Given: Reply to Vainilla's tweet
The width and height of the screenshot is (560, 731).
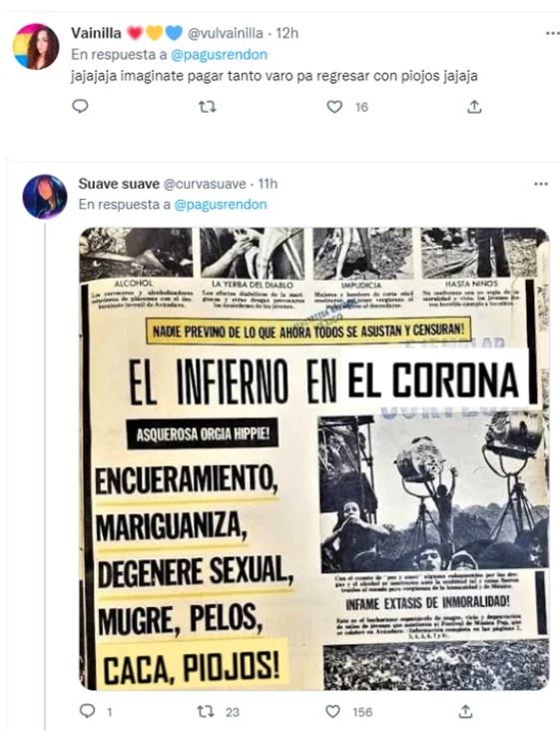Looking at the screenshot, I should click(80, 107).
